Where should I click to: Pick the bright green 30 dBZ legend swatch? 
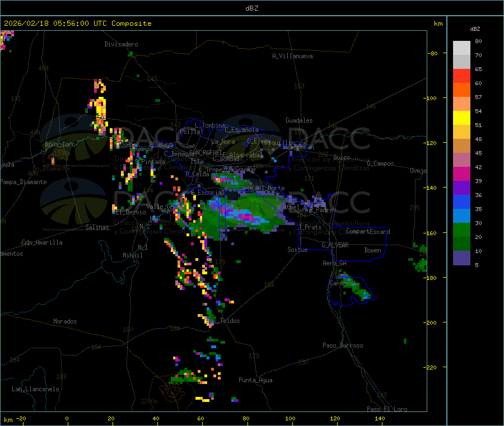pyautogui.click(x=461, y=230)
